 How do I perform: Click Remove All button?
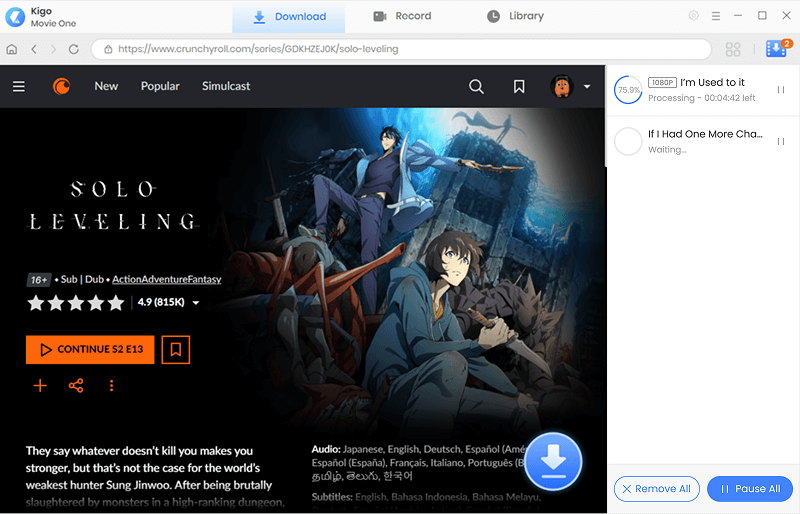point(657,489)
